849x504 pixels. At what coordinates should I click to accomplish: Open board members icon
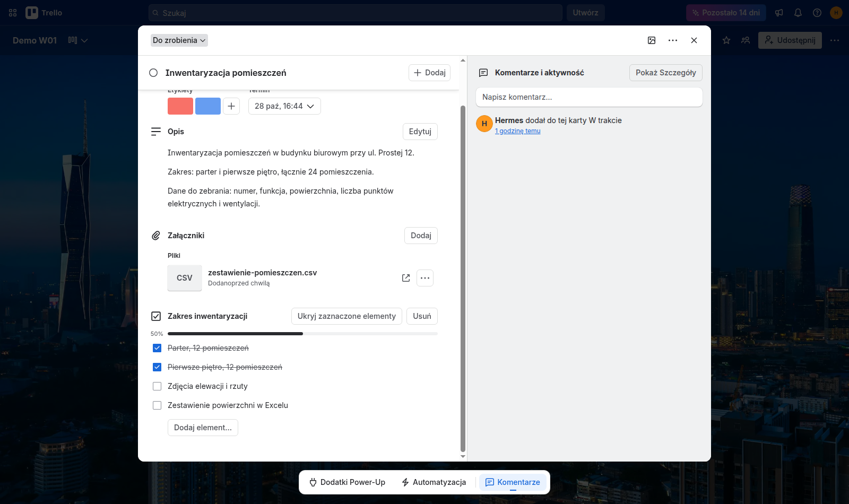(746, 40)
